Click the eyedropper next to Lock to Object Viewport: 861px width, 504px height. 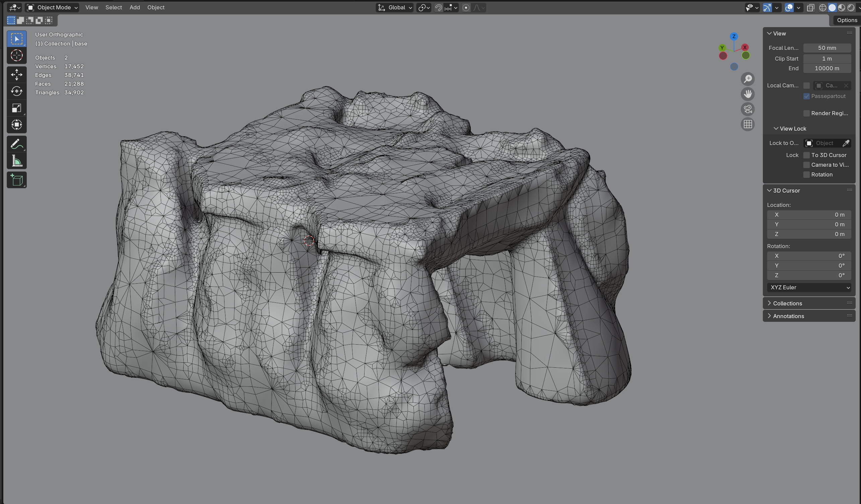[x=846, y=143]
